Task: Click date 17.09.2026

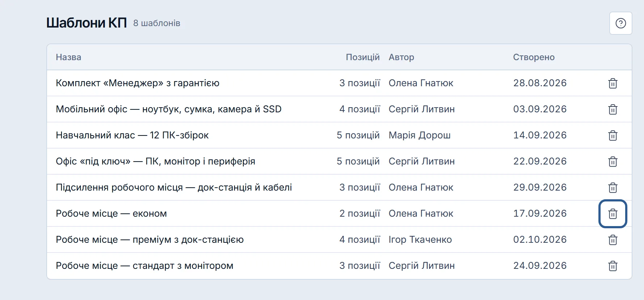Action: [x=540, y=213]
